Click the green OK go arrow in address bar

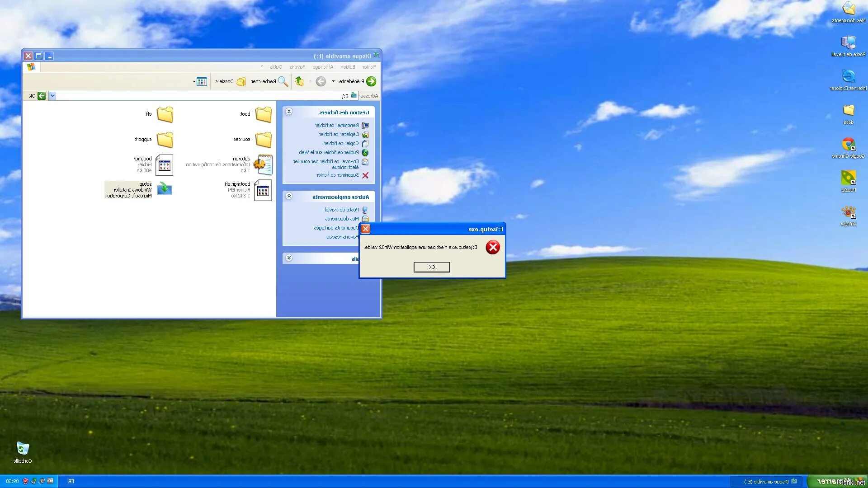pyautogui.click(x=42, y=96)
